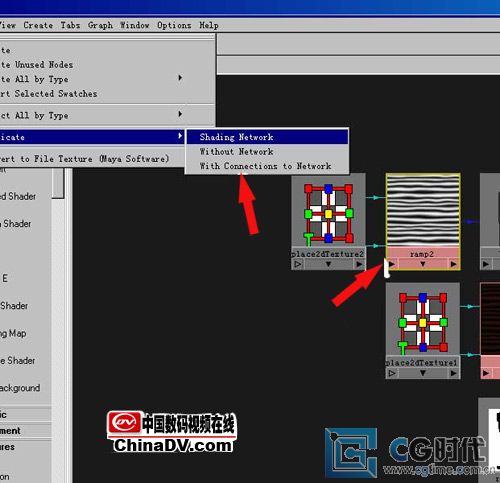Click ramp2 input connection triangle
This screenshot has width=500, height=483.
(x=392, y=264)
